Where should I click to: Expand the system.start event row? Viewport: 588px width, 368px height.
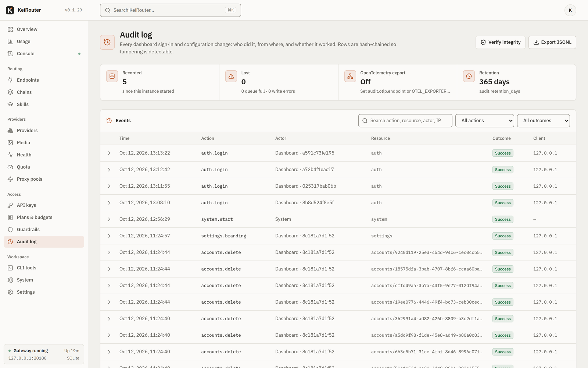(109, 219)
